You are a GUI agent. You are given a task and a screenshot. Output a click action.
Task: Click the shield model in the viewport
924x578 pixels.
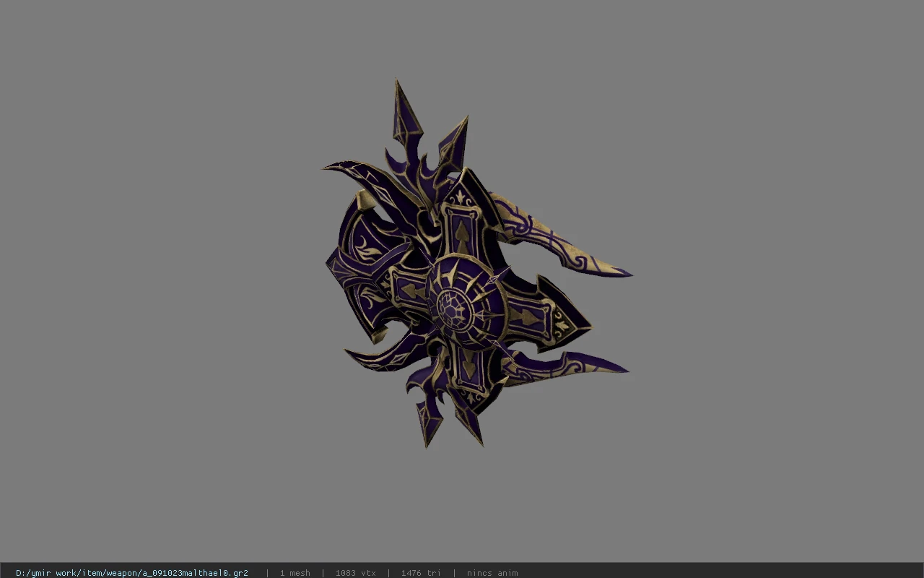476,264
